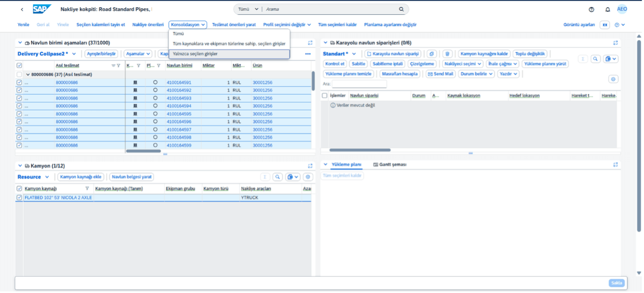Open Navlun birimi link 4100164591
This screenshot has width=644, height=293.
[x=179, y=82]
